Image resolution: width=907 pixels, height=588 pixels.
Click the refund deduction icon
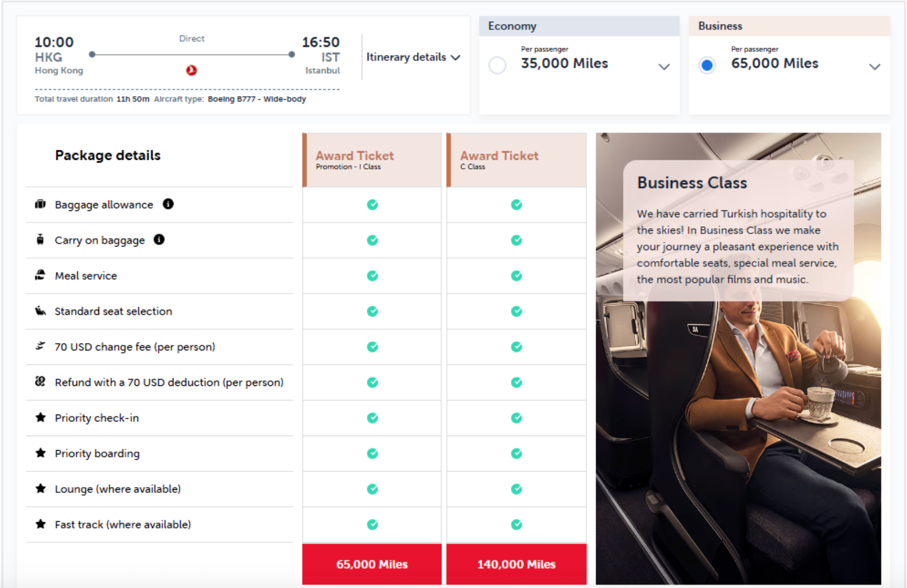pyautogui.click(x=40, y=382)
